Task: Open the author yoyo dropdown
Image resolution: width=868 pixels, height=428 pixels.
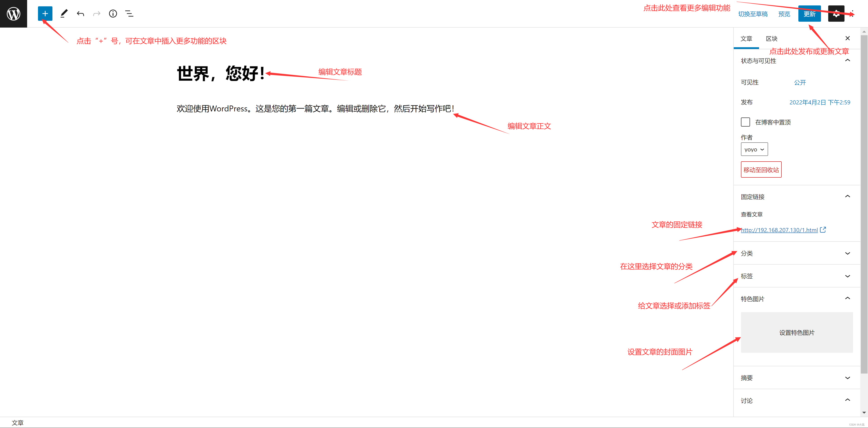Action: click(754, 149)
